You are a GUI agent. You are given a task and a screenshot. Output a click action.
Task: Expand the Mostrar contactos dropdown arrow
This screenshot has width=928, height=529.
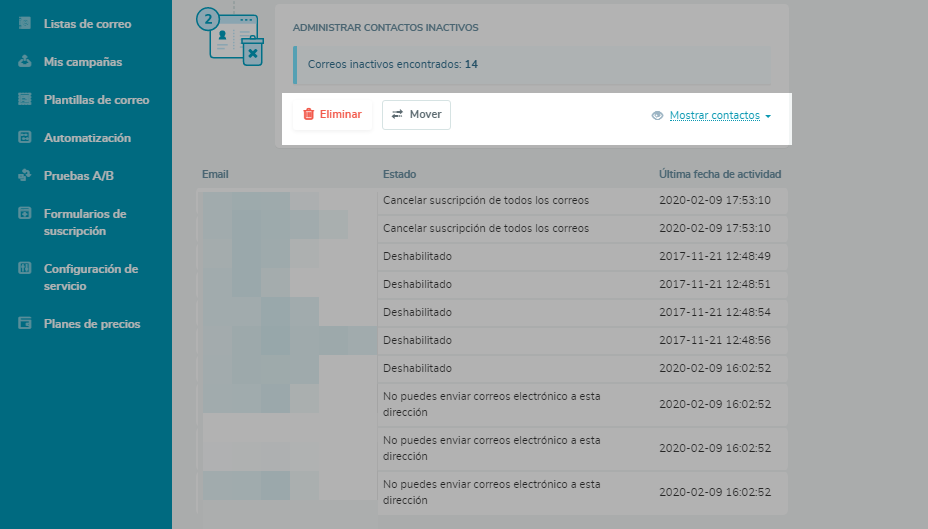pyautogui.click(x=768, y=117)
